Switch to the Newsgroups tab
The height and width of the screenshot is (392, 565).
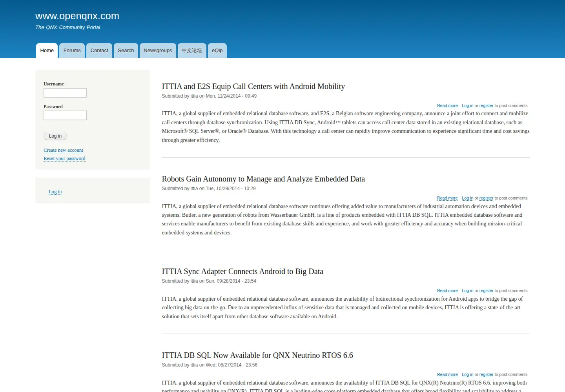[158, 51]
